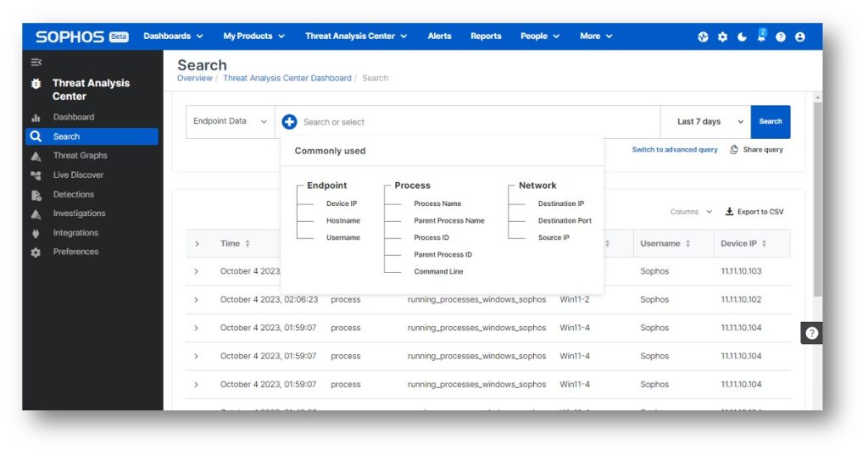
Task: Toggle dark mode moon icon
Action: pyautogui.click(x=743, y=37)
